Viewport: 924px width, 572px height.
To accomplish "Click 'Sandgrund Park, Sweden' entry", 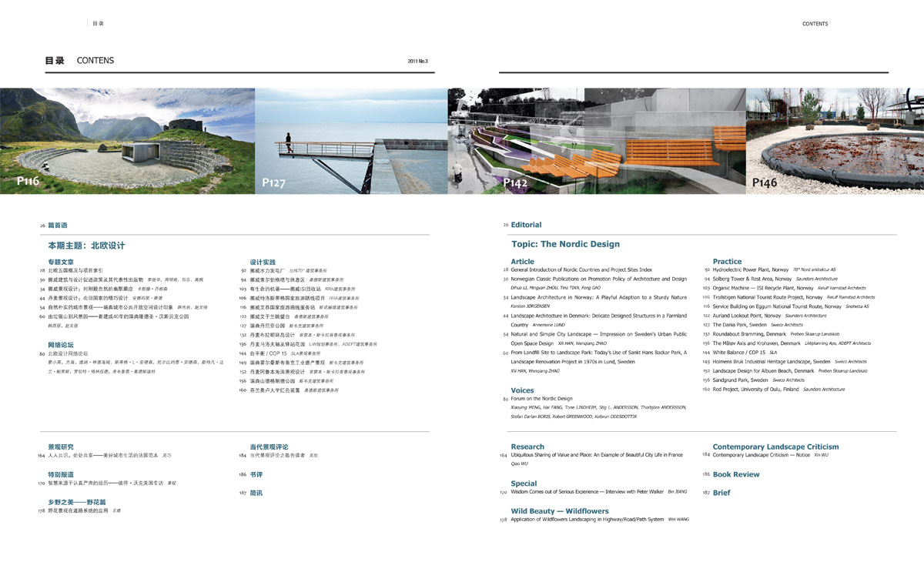I will coord(740,380).
